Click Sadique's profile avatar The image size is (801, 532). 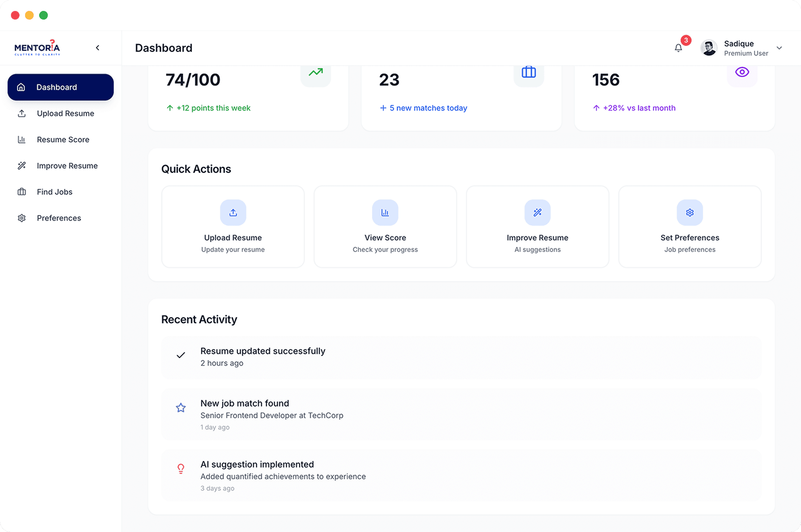pyautogui.click(x=709, y=48)
